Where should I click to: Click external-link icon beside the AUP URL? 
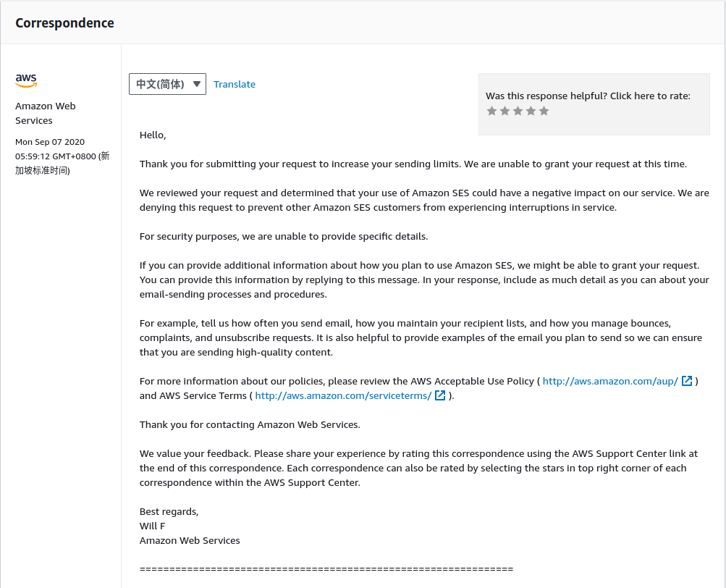coord(687,381)
